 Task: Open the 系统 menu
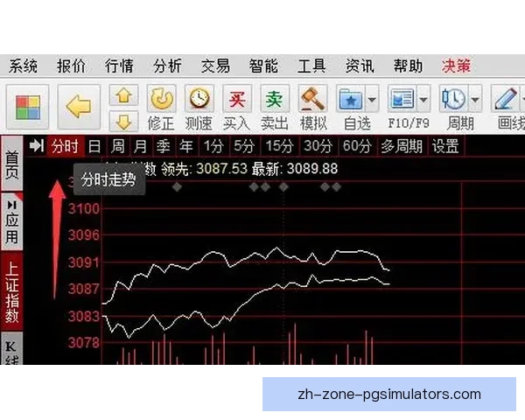(23, 66)
